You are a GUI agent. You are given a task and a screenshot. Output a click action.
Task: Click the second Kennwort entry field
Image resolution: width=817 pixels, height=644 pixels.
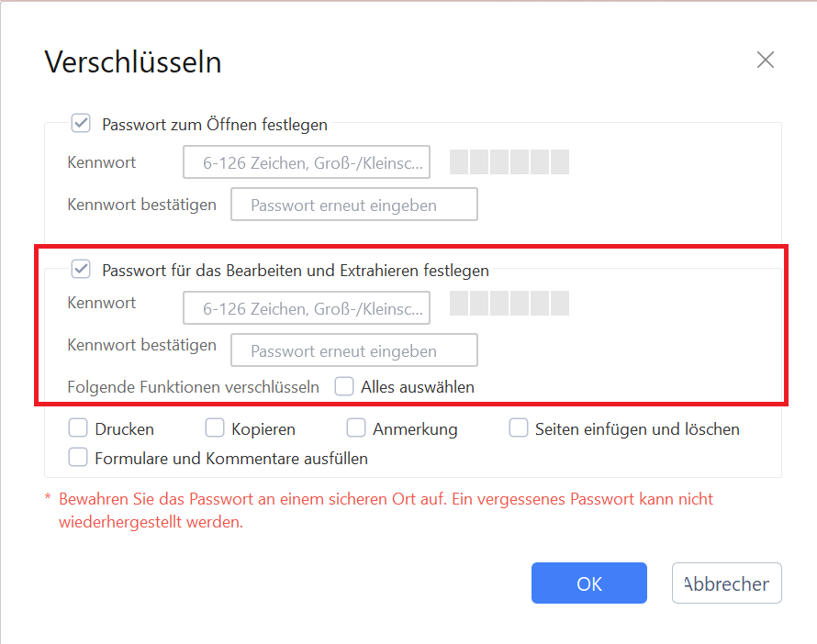click(307, 307)
